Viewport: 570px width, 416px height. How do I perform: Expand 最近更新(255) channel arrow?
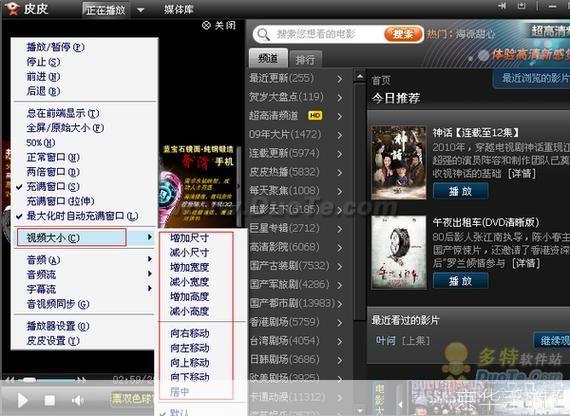340,79
